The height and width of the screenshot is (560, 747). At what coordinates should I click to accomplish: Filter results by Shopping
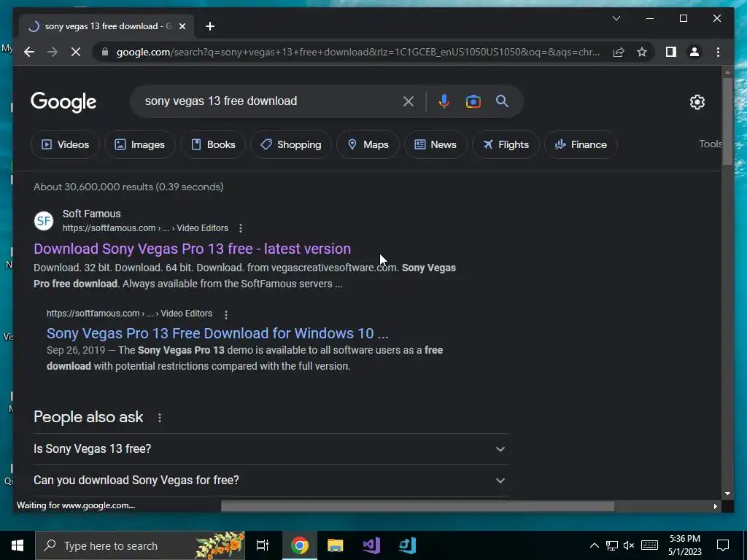pos(290,144)
